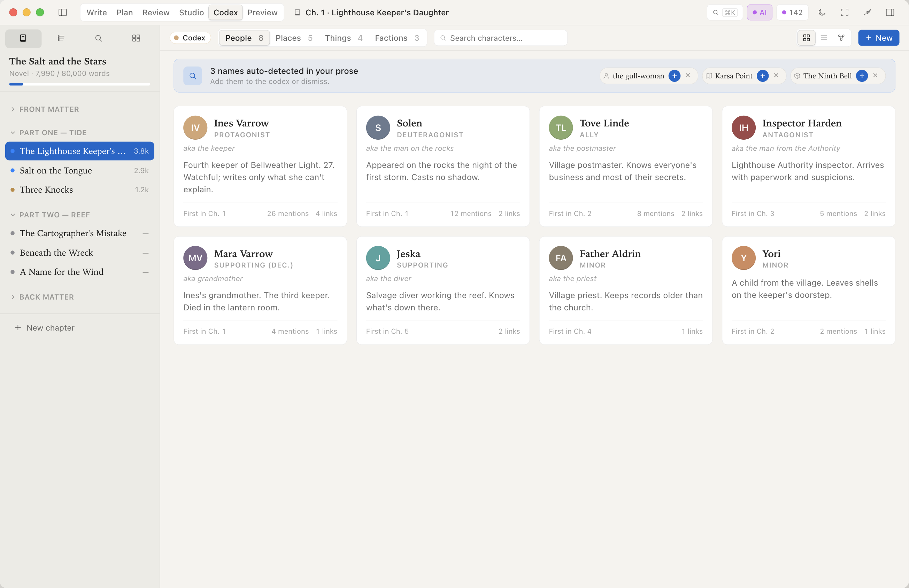The height and width of the screenshot is (588, 909).
Task: Dismiss the Karsa Point suggestion
Action: (x=776, y=76)
